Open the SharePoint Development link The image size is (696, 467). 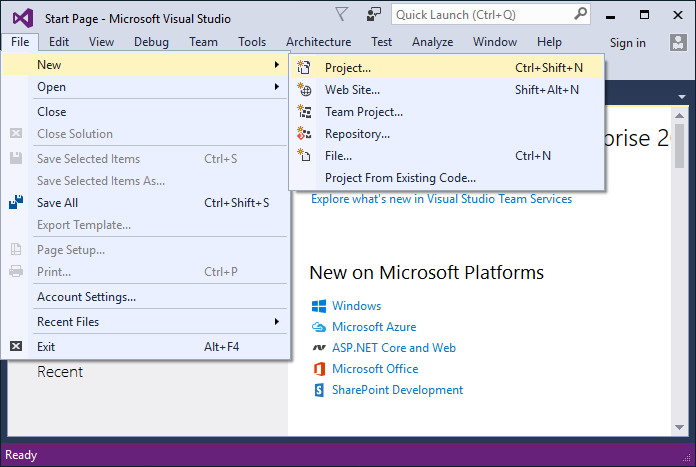pyautogui.click(x=397, y=390)
